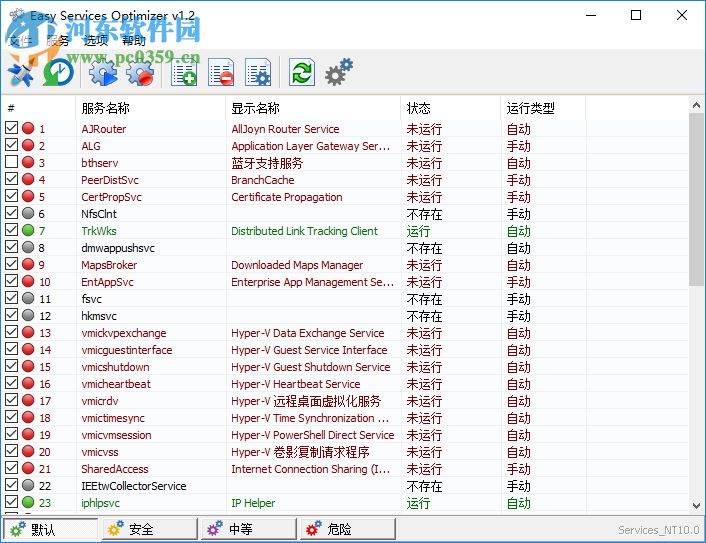This screenshot has height=543, width=706.
Task: Select the hkmsvc service name
Action: [99, 316]
